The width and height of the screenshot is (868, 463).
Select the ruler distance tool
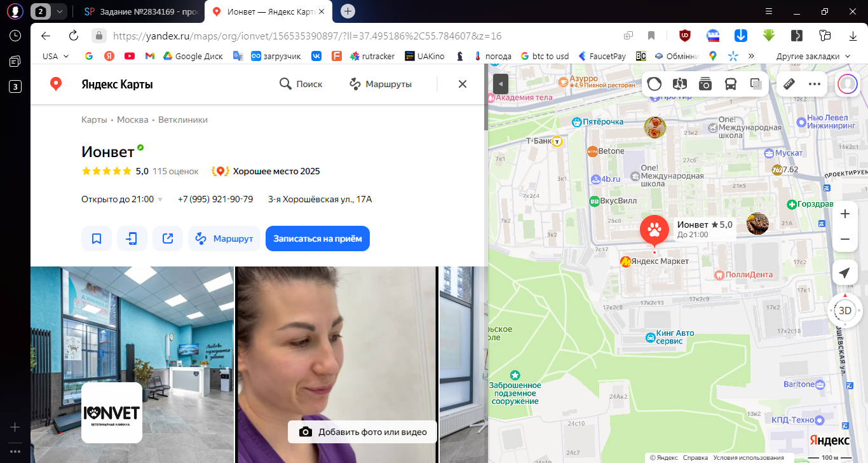tap(790, 84)
